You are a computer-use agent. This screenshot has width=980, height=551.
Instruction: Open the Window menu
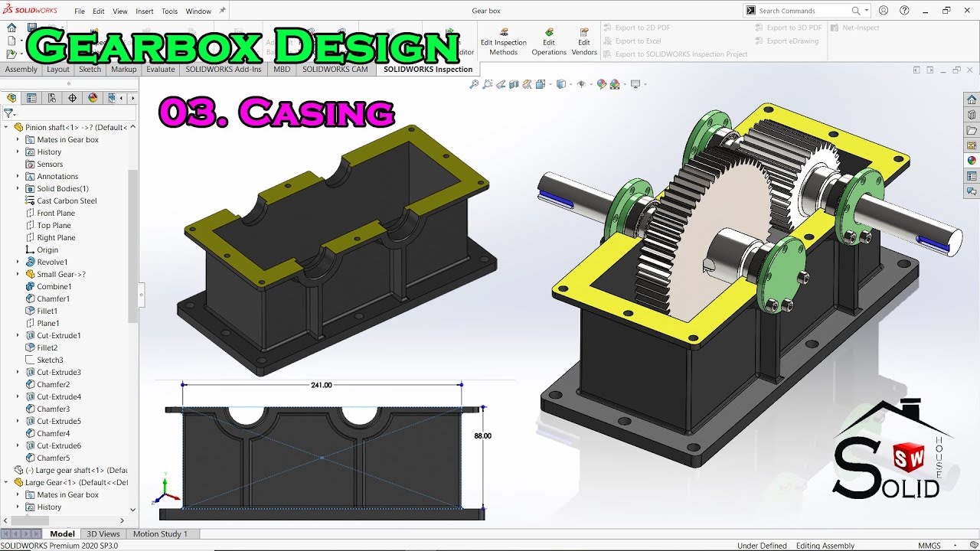click(x=198, y=11)
